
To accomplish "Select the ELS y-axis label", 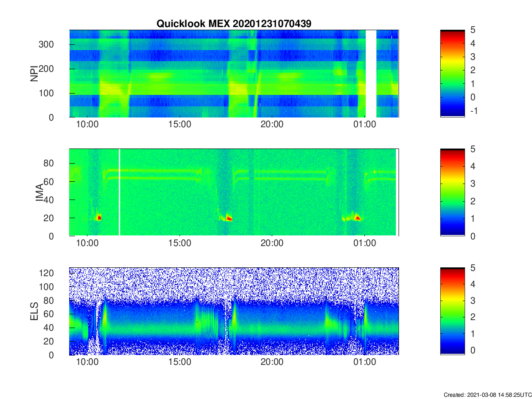I will point(34,311).
